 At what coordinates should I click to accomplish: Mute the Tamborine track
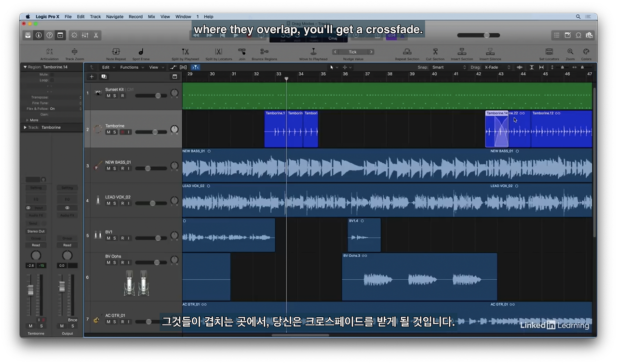coord(108,132)
